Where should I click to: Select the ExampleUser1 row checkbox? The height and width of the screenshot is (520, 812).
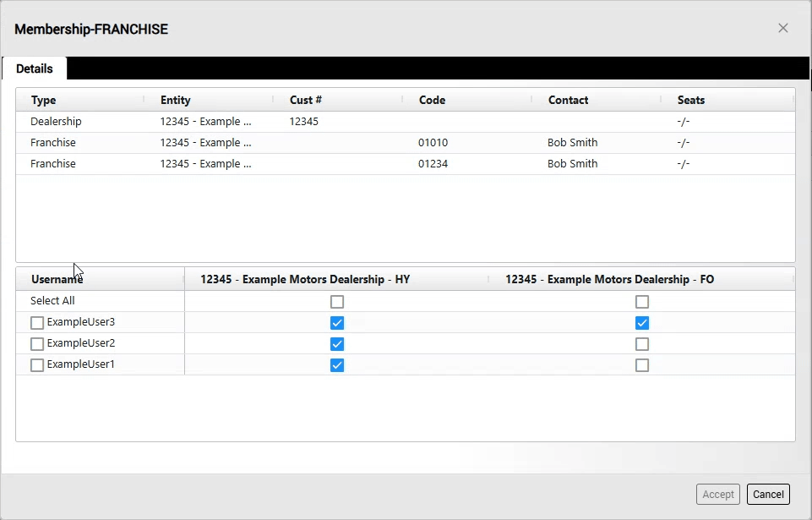click(37, 365)
